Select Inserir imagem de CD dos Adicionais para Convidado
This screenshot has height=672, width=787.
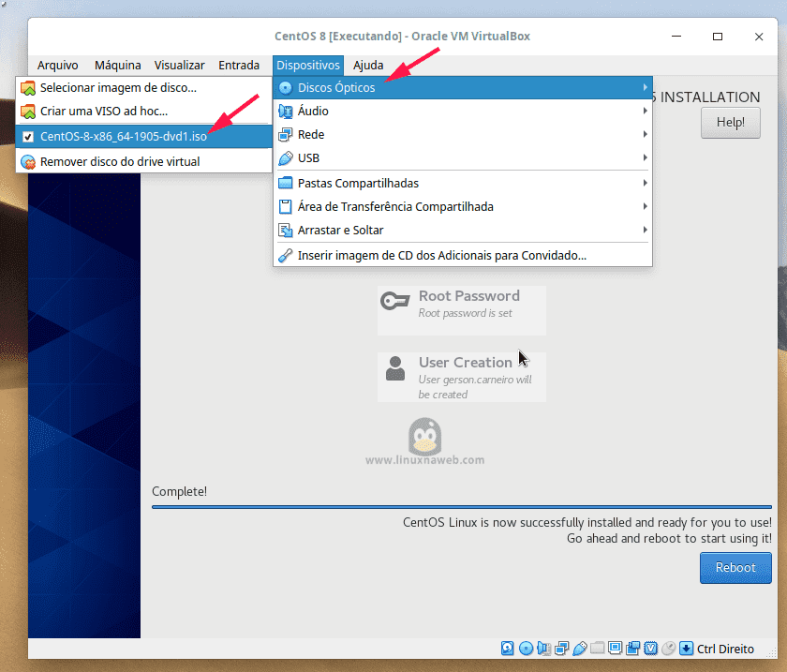tap(463, 256)
